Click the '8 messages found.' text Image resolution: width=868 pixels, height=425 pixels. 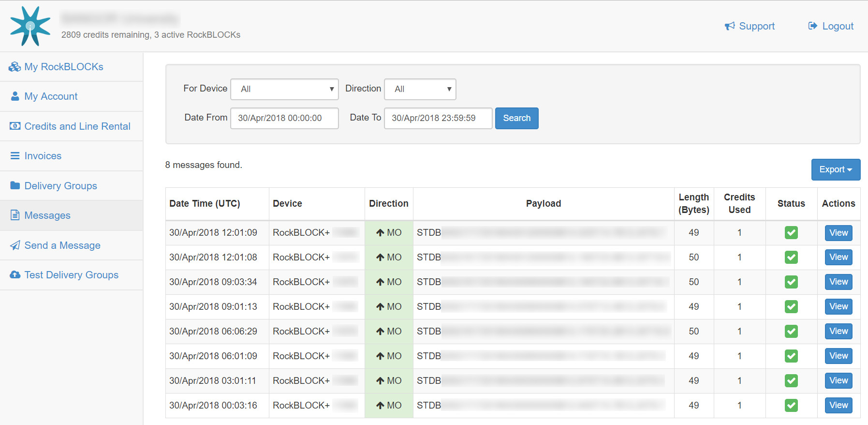point(204,165)
